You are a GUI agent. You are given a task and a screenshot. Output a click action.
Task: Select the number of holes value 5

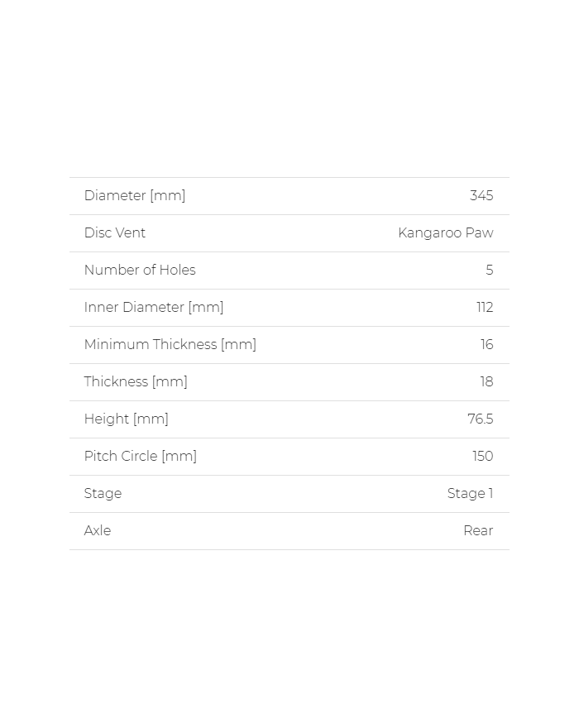[490, 271]
